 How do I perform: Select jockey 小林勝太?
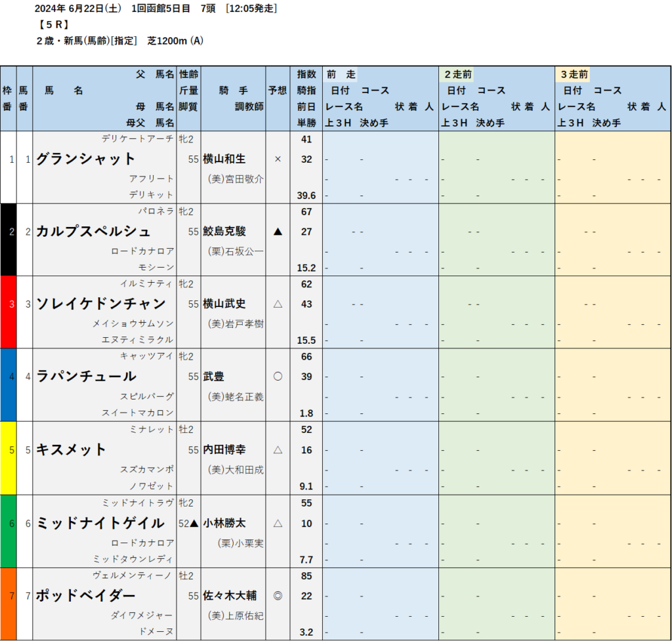pyautogui.click(x=224, y=523)
